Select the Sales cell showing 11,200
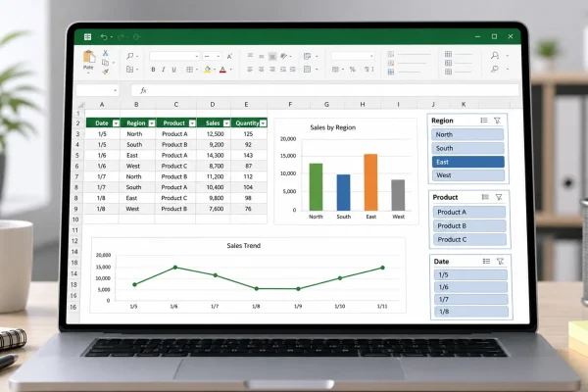The image size is (588, 392). pos(213,176)
